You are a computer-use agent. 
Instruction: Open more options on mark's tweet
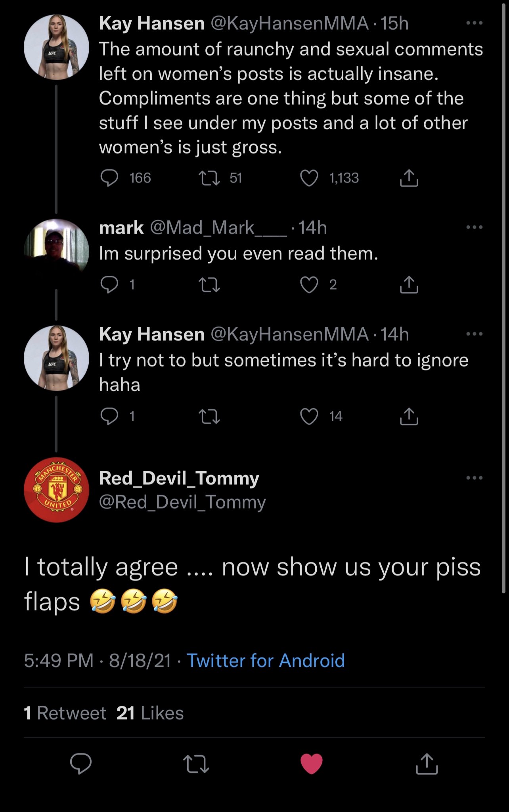(474, 228)
